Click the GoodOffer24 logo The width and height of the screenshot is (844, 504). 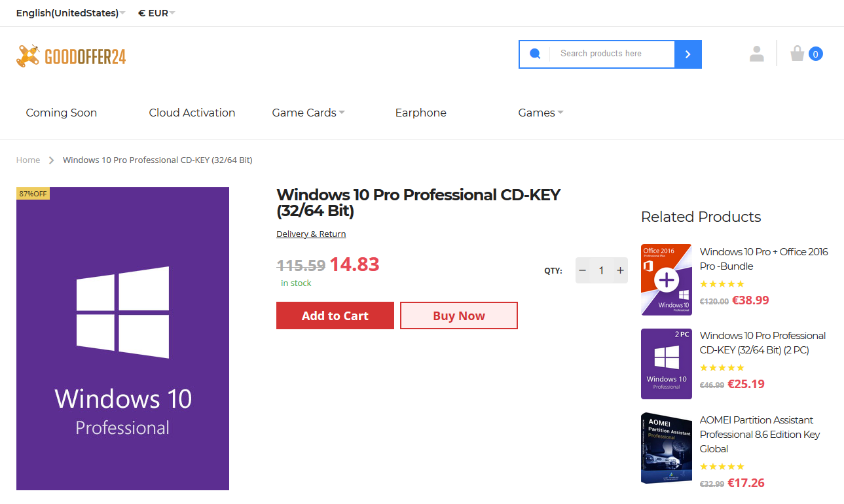[71, 56]
